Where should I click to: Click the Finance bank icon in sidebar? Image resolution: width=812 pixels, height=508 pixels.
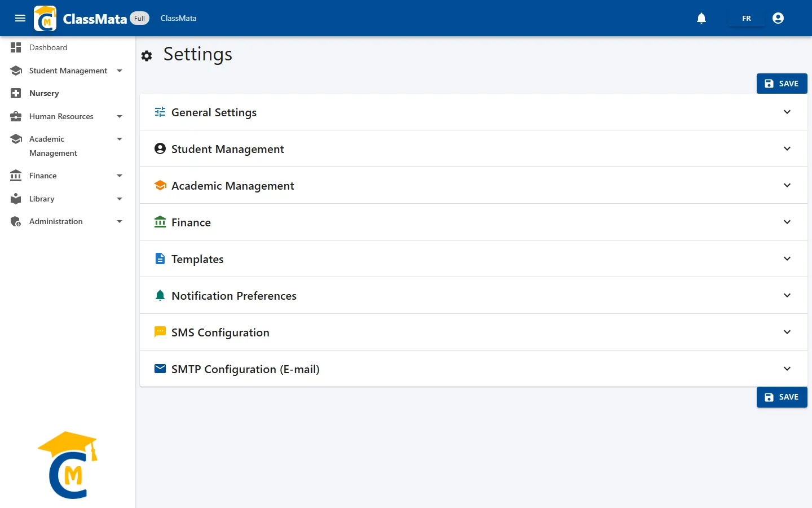click(x=16, y=176)
